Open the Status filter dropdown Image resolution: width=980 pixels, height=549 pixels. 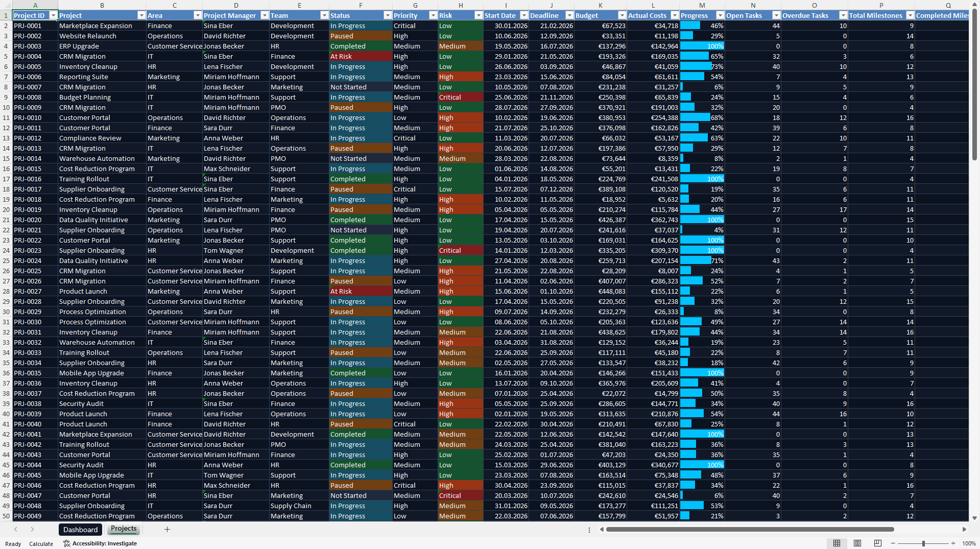pos(388,15)
